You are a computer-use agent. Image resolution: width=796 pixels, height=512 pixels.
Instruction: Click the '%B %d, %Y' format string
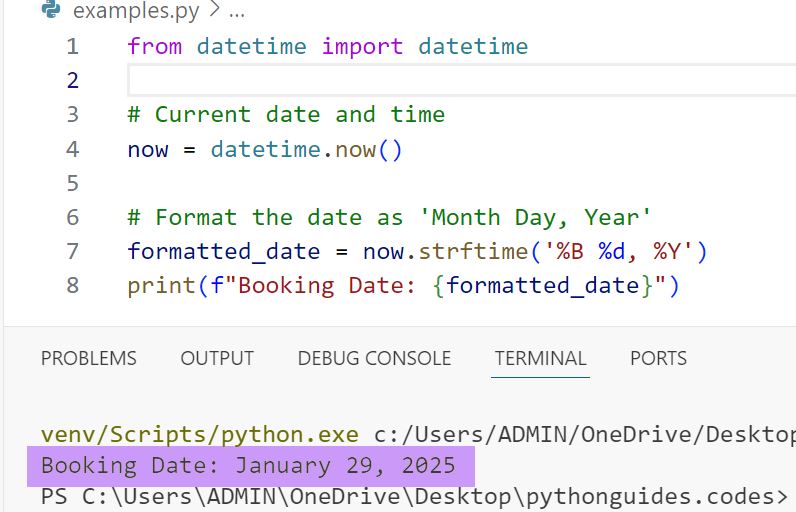click(617, 251)
